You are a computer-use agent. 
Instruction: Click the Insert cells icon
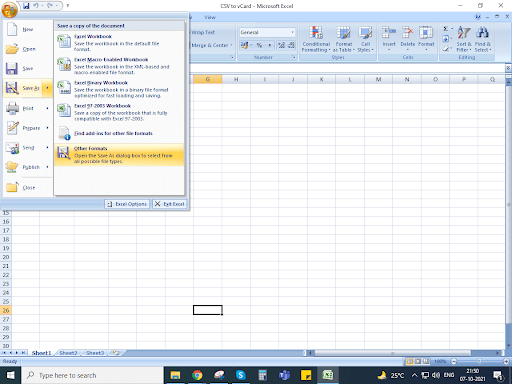coord(389,33)
